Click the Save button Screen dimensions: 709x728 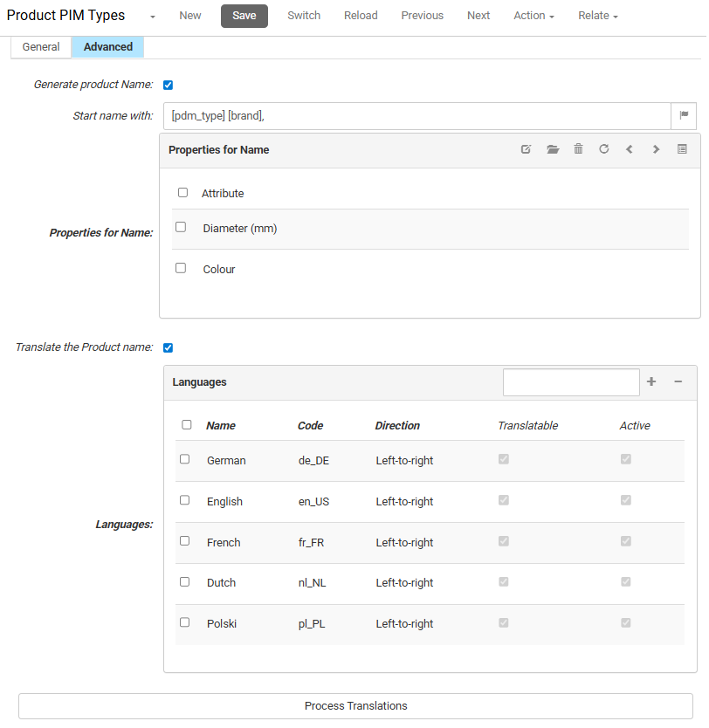point(244,16)
